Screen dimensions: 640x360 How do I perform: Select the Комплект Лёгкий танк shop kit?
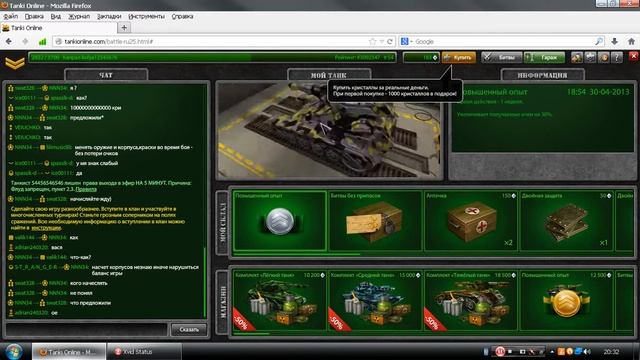(280, 301)
